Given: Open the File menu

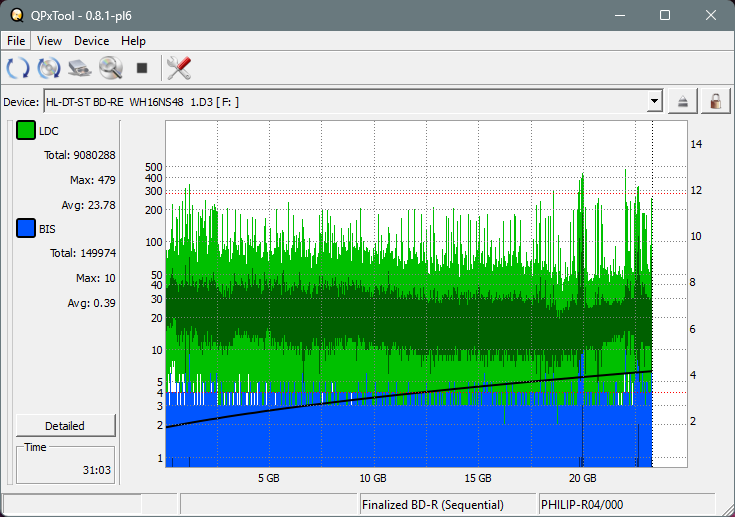Looking at the screenshot, I should 17,41.
